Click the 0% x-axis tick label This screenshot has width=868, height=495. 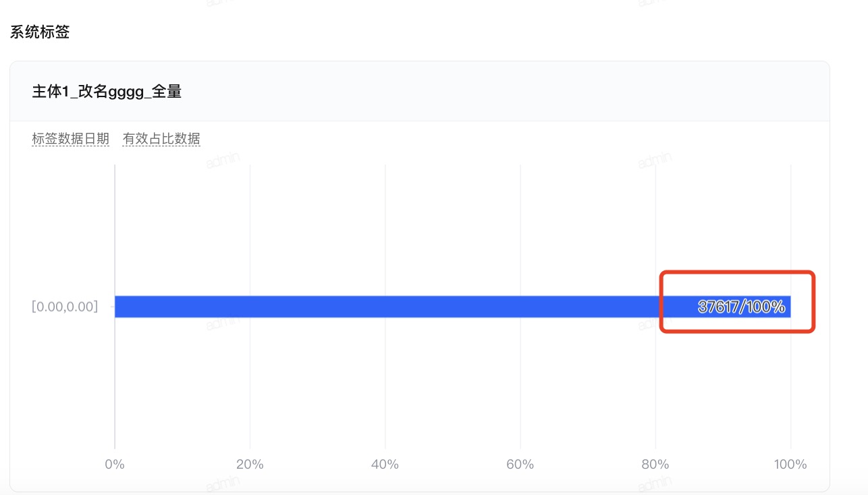[x=115, y=464]
